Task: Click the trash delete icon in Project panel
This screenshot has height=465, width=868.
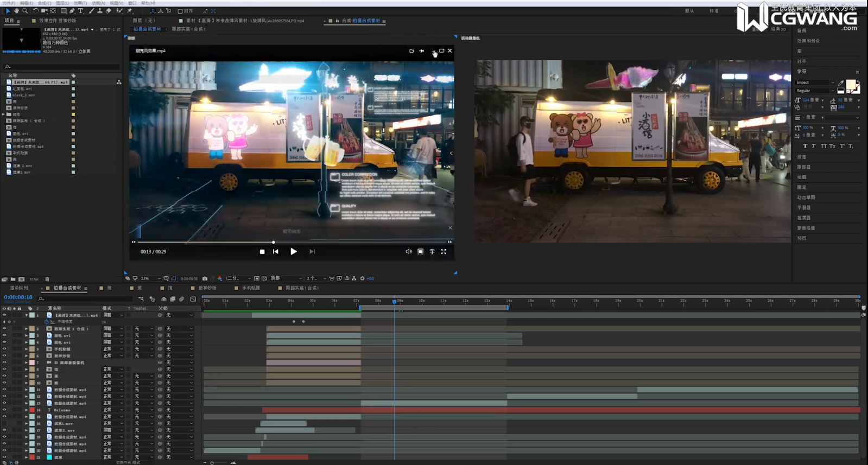Action: (x=47, y=279)
